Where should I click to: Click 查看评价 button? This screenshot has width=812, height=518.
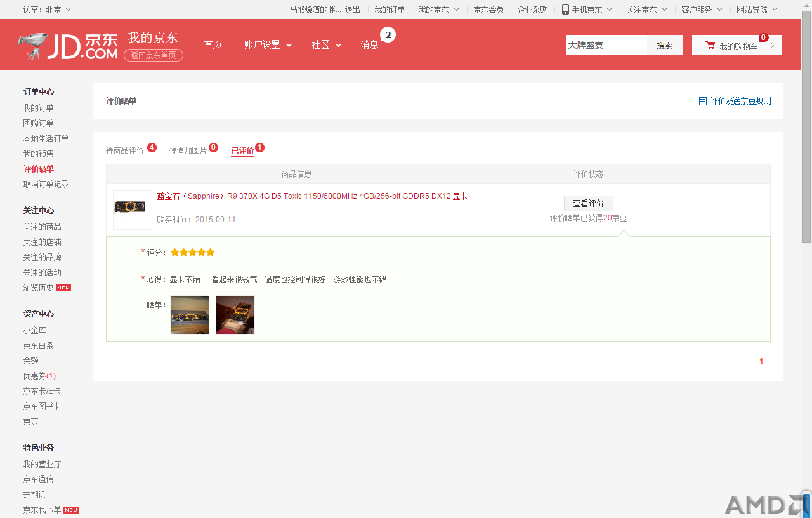[588, 203]
